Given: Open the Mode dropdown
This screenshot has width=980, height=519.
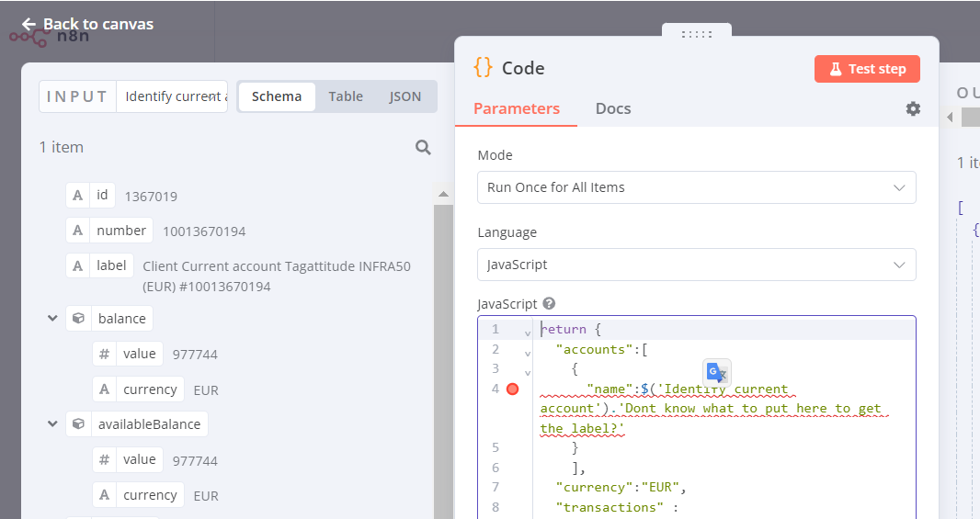Looking at the screenshot, I should 696,187.
